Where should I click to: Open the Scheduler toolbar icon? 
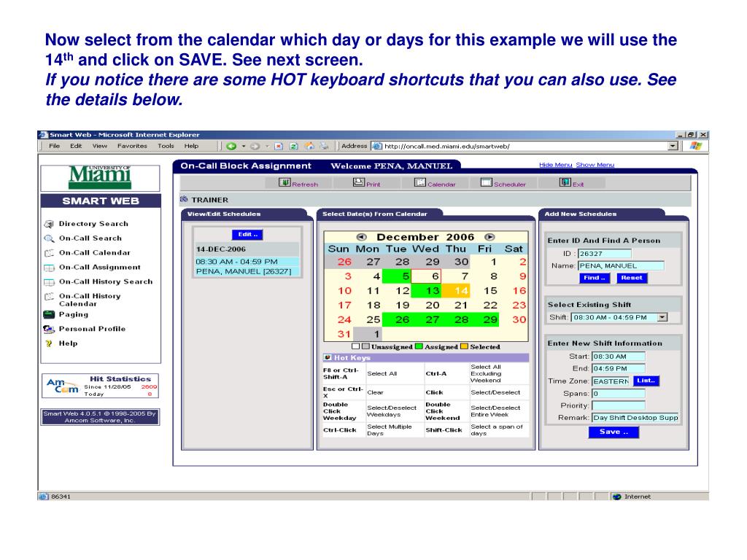[x=487, y=182]
